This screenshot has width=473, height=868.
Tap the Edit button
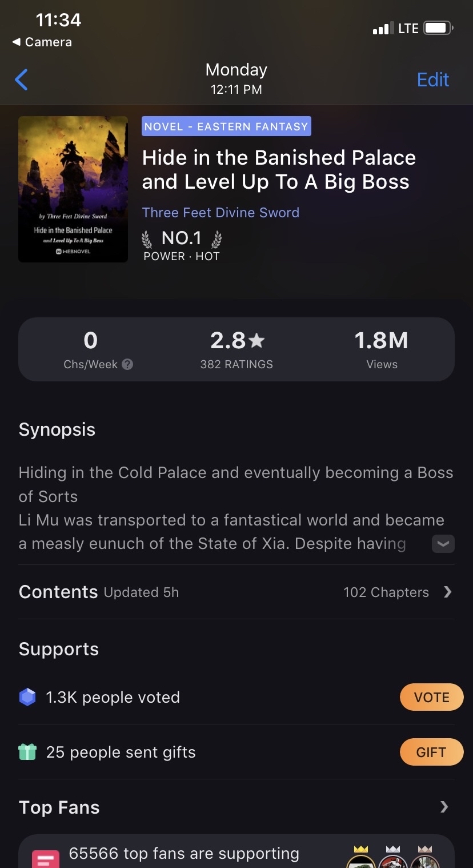point(432,79)
